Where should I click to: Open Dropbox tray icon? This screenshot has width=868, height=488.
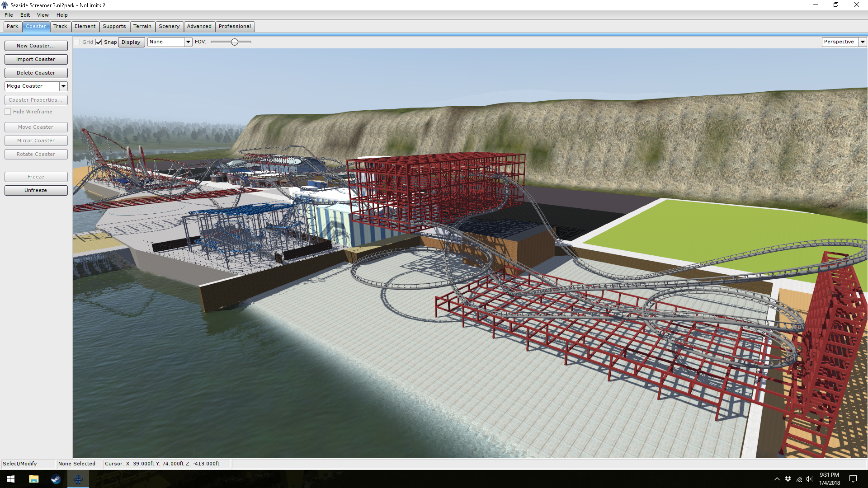(788, 479)
